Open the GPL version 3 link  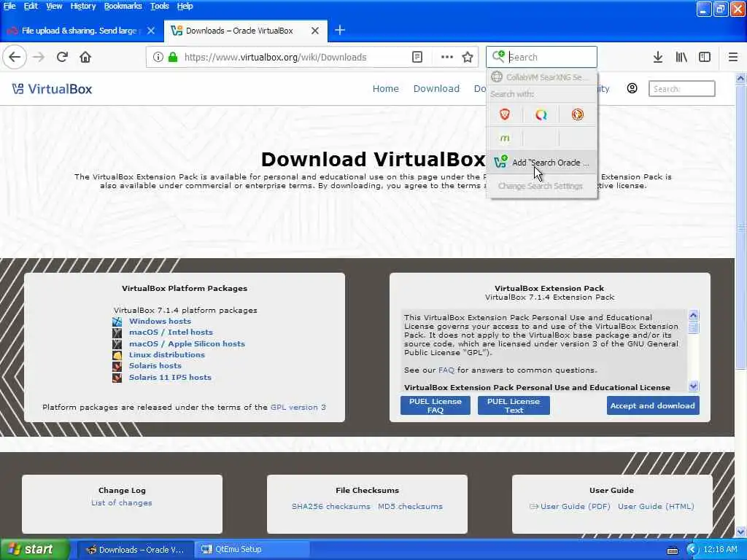click(298, 407)
